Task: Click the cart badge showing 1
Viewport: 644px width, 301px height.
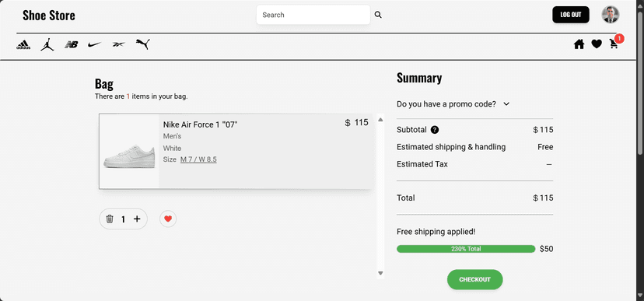Action: coord(620,39)
